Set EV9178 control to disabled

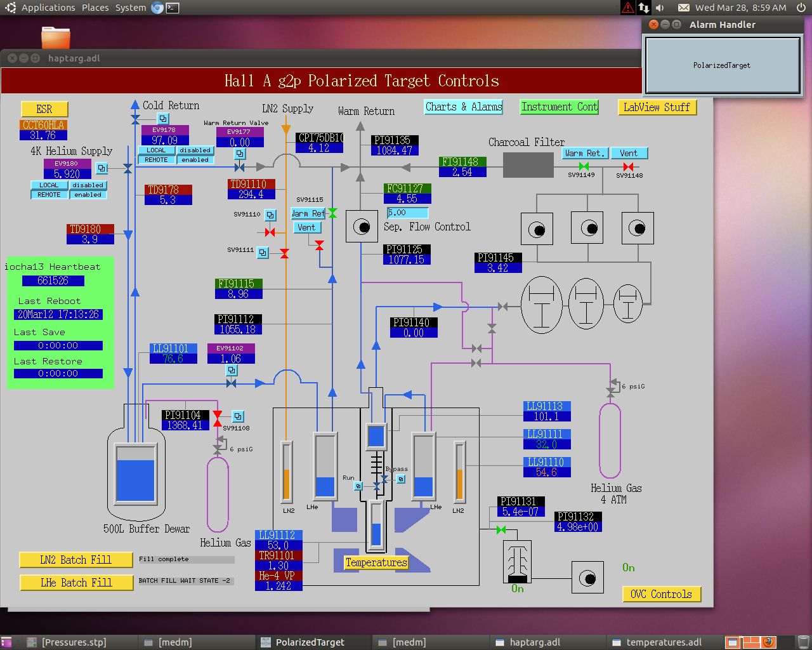[x=195, y=150]
